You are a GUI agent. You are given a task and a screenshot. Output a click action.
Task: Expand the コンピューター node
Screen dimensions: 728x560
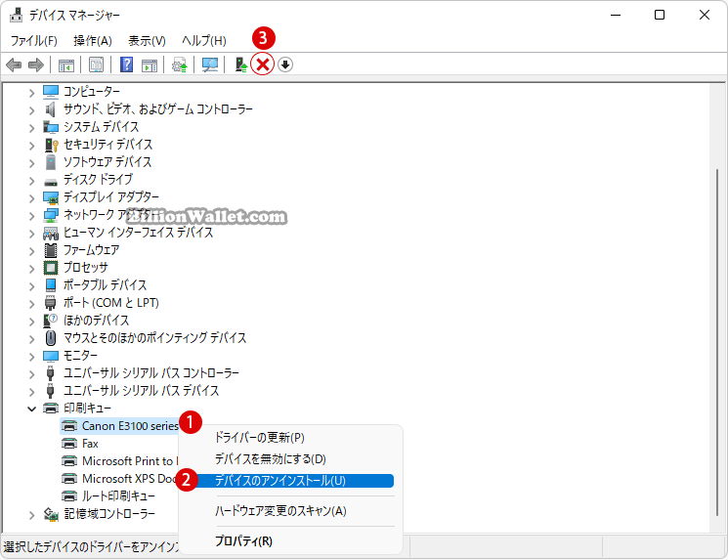pyautogui.click(x=31, y=93)
